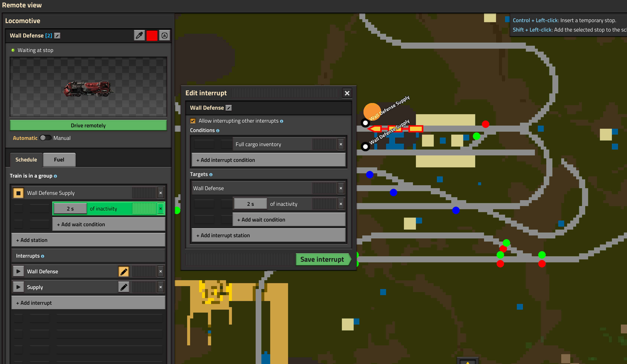Select the Schedule tab
Image resolution: width=627 pixels, height=364 pixels.
(26, 160)
